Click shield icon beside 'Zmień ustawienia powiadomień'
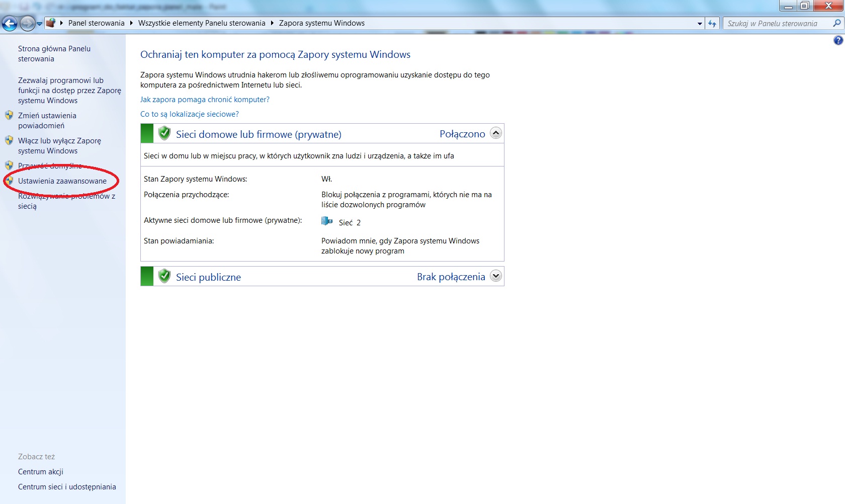845x504 pixels. tap(9, 115)
